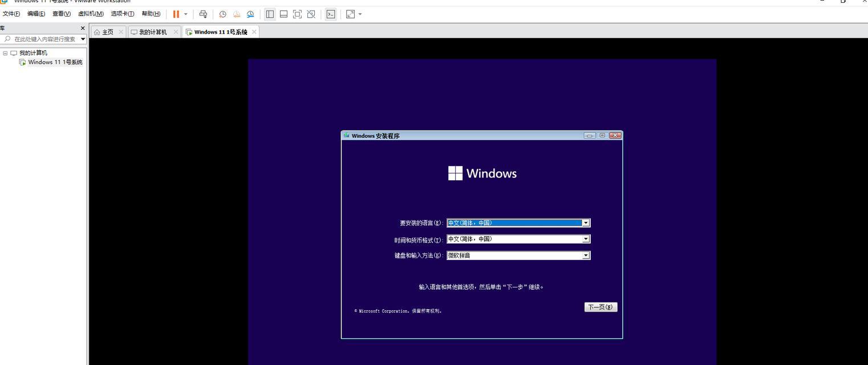
Task: Open the power options arrow beside the pause button
Action: pyautogui.click(x=186, y=14)
